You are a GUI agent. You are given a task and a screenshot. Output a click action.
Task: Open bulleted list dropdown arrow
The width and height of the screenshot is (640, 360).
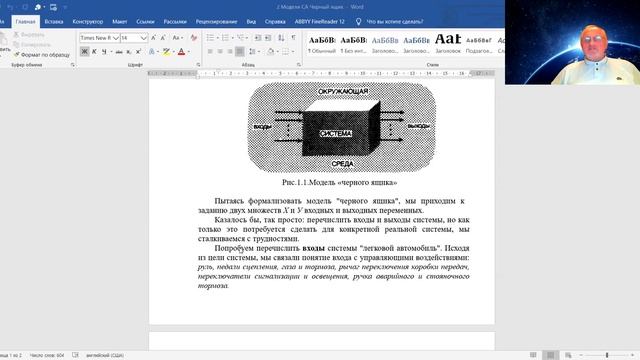point(218,38)
